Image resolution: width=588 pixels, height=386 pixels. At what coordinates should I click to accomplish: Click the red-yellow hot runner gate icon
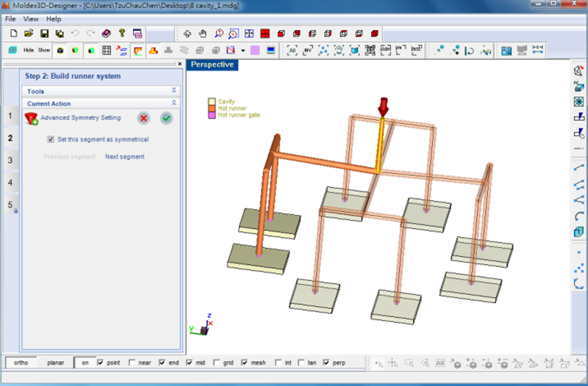153,50
